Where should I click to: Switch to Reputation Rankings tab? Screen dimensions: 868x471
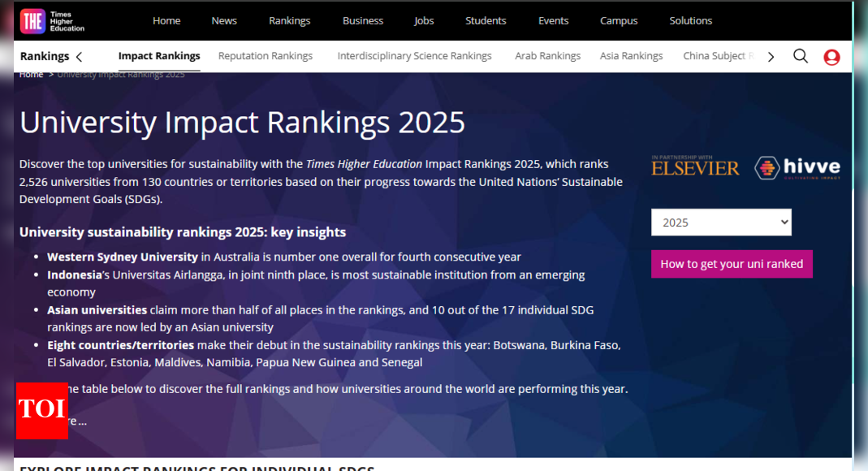(266, 56)
